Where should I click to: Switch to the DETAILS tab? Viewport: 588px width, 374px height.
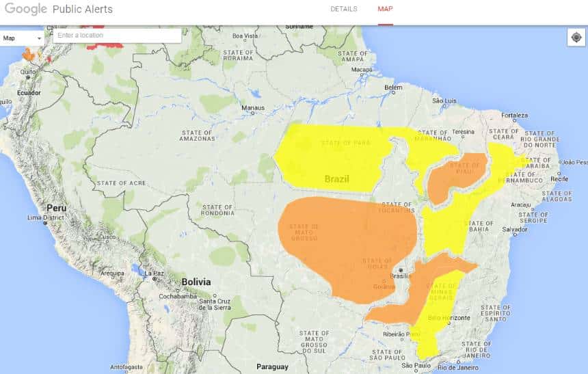click(x=343, y=9)
